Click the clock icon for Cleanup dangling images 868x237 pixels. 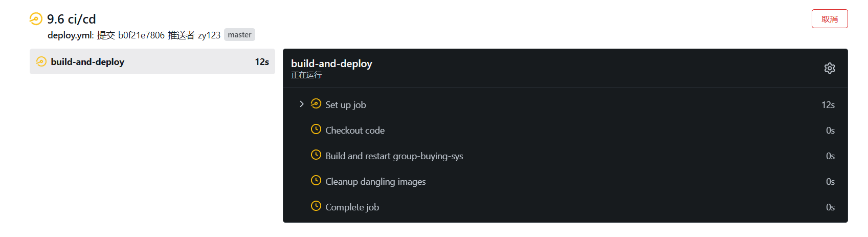(316, 180)
